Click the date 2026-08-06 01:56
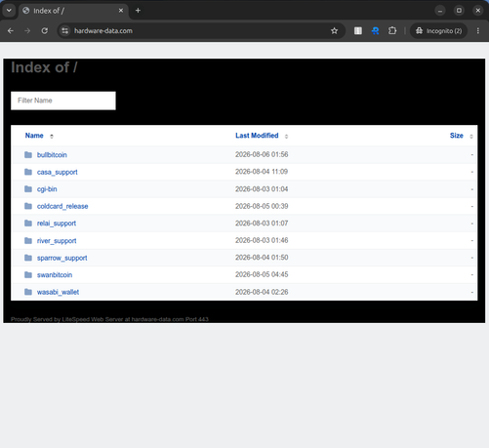Image resolution: width=489 pixels, height=448 pixels. (x=262, y=154)
